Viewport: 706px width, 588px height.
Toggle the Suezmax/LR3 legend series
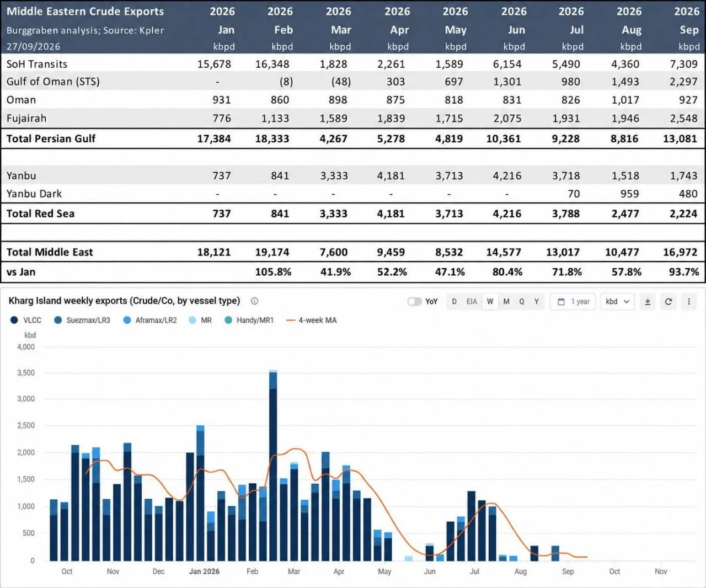[82, 320]
